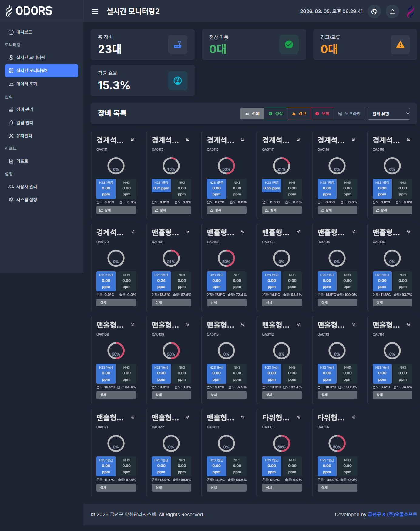The width and height of the screenshot is (420, 531).
Task: Click the average efficiency gauge icon
Action: point(178,81)
